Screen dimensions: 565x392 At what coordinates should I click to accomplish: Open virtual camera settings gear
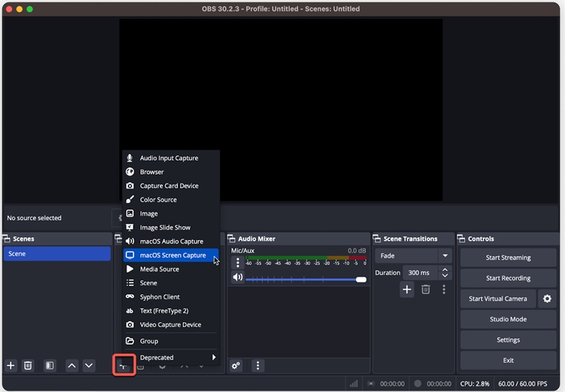tap(547, 299)
